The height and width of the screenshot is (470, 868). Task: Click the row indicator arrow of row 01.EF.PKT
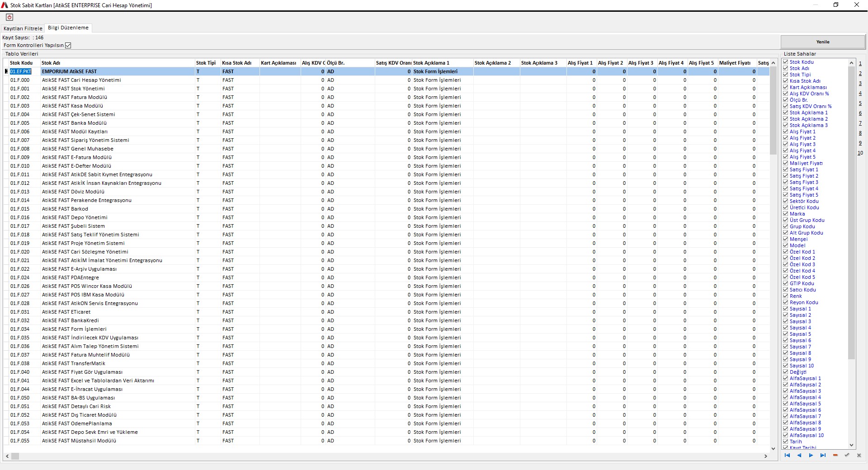click(x=6, y=71)
